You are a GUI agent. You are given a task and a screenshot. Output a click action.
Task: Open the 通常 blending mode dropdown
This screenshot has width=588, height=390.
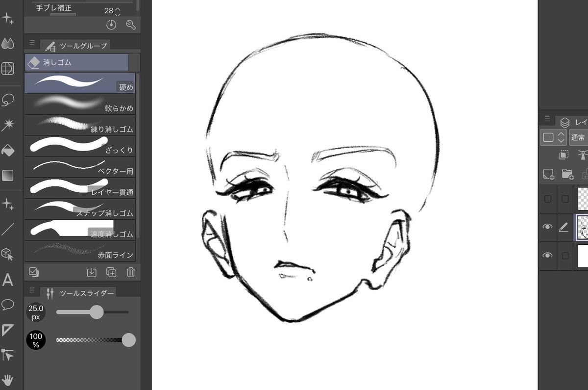(x=579, y=138)
